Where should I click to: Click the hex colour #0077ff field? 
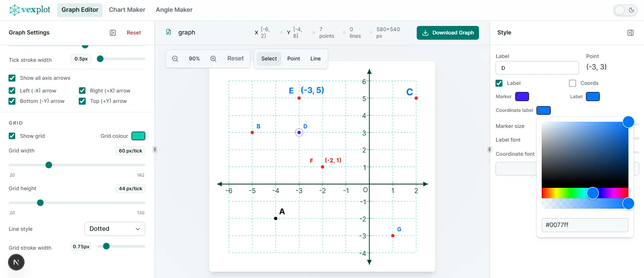coord(585,225)
